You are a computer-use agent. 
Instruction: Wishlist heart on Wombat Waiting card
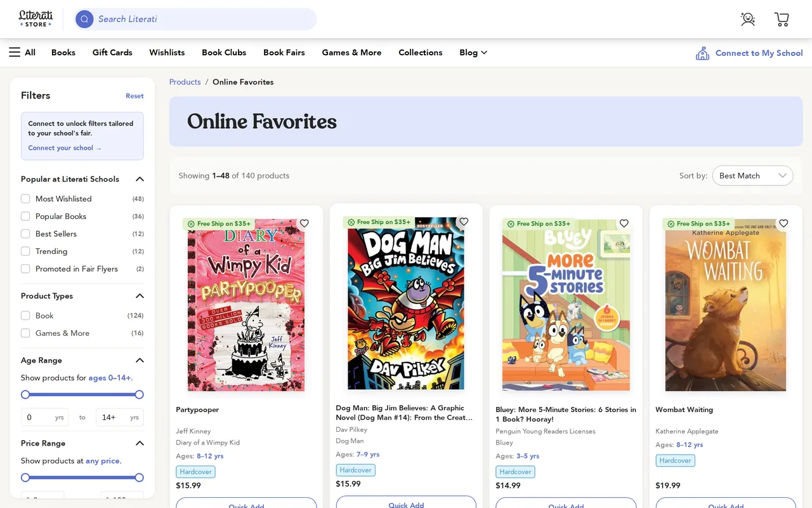pyautogui.click(x=783, y=224)
